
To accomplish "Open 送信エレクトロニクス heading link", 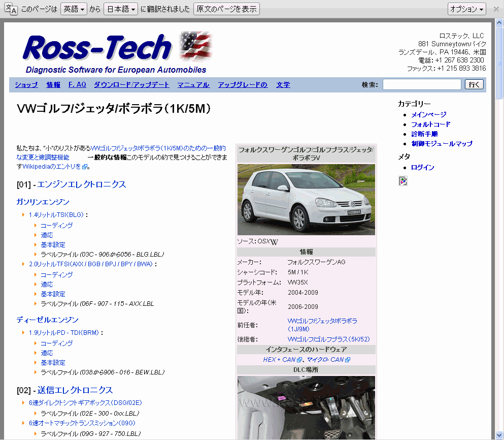I will coord(75,390).
